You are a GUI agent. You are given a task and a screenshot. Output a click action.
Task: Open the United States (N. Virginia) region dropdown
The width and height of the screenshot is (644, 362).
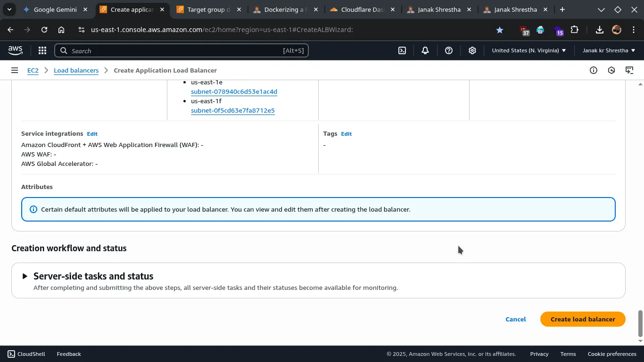[x=528, y=50]
